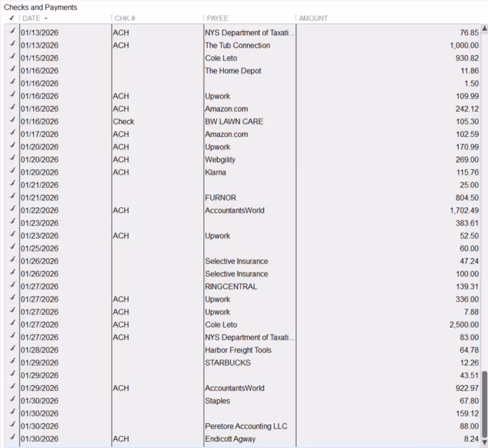Select date 01/17/2026
Screen dimensions: 488x448
(39, 134)
